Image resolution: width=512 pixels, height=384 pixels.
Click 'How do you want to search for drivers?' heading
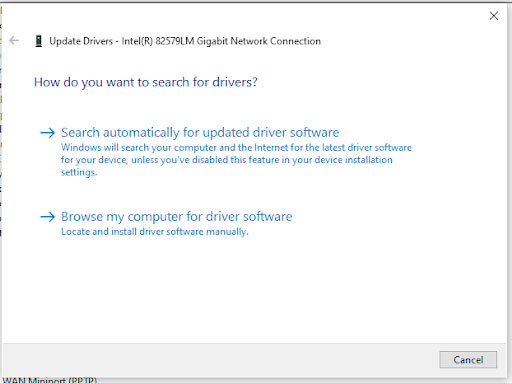[146, 82]
